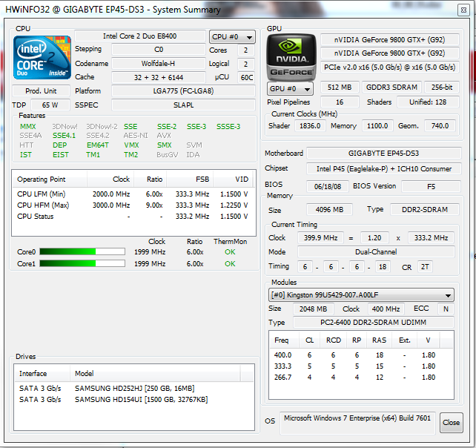This screenshot has height=448, width=476.
Task: Click the Unified: 128 shaders field
Action: tap(428, 102)
